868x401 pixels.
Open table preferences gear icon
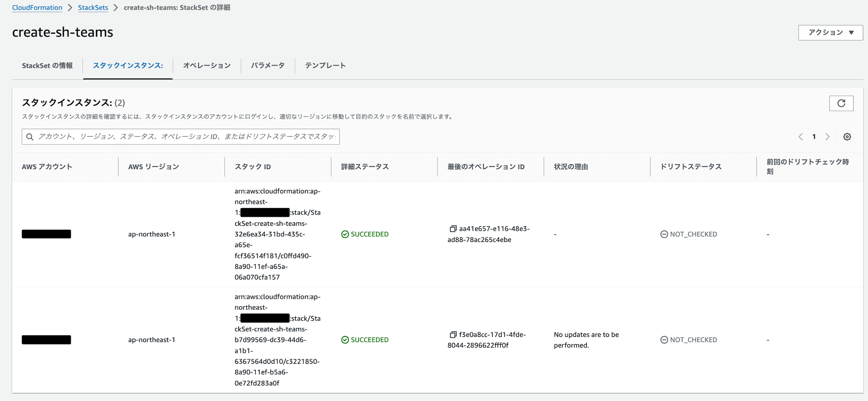click(x=847, y=137)
